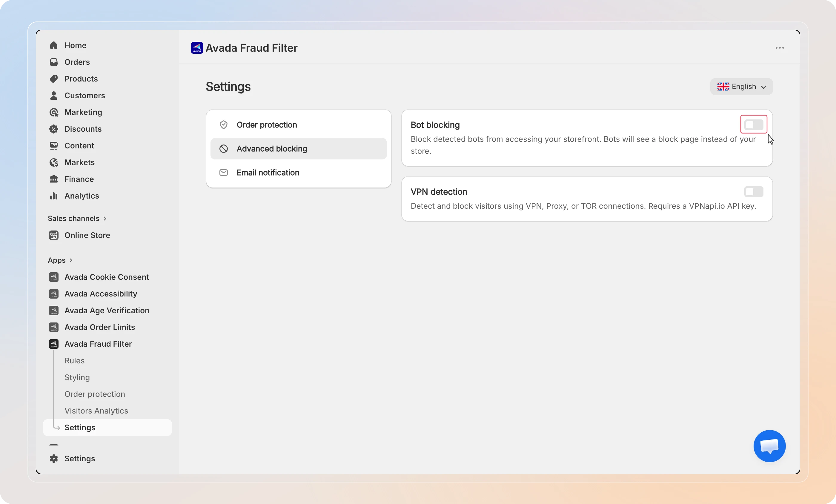Enable the Bot blocking toggle
Screen dimensions: 836x504
754,125
